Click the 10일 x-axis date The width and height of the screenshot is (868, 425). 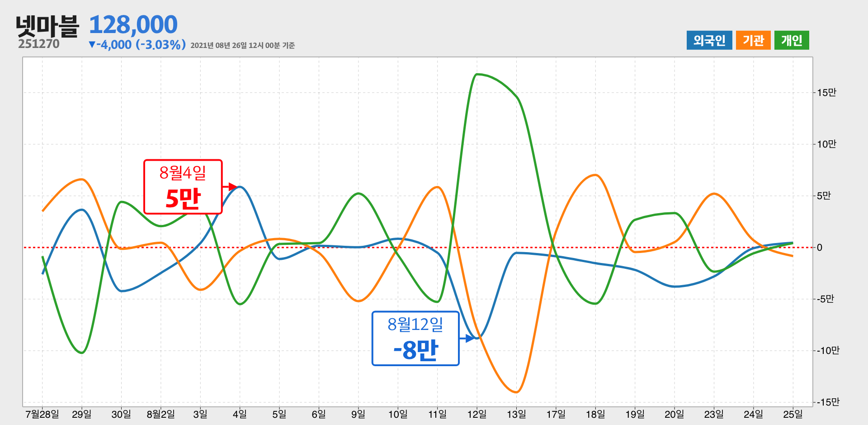(x=398, y=414)
